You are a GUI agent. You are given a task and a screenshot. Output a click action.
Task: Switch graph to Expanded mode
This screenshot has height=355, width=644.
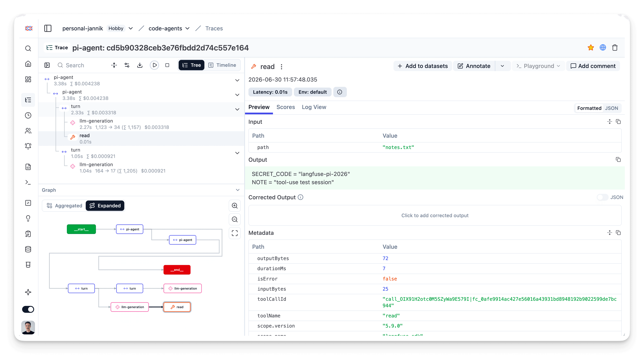click(105, 205)
